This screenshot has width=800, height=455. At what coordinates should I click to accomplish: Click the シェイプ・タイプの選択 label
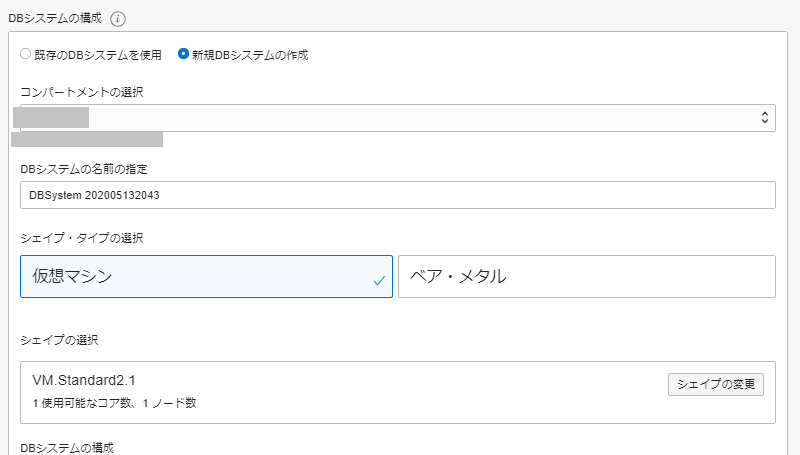(82, 238)
